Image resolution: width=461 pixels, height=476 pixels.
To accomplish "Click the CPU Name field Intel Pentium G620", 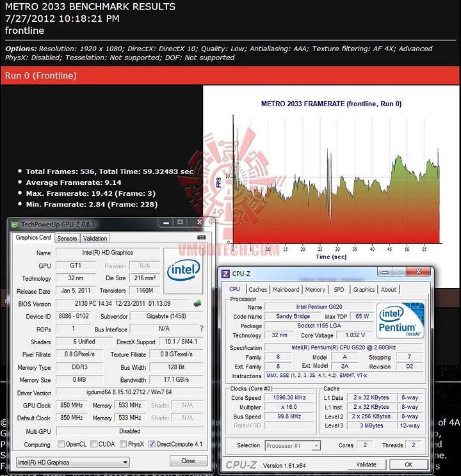I will pos(319,307).
